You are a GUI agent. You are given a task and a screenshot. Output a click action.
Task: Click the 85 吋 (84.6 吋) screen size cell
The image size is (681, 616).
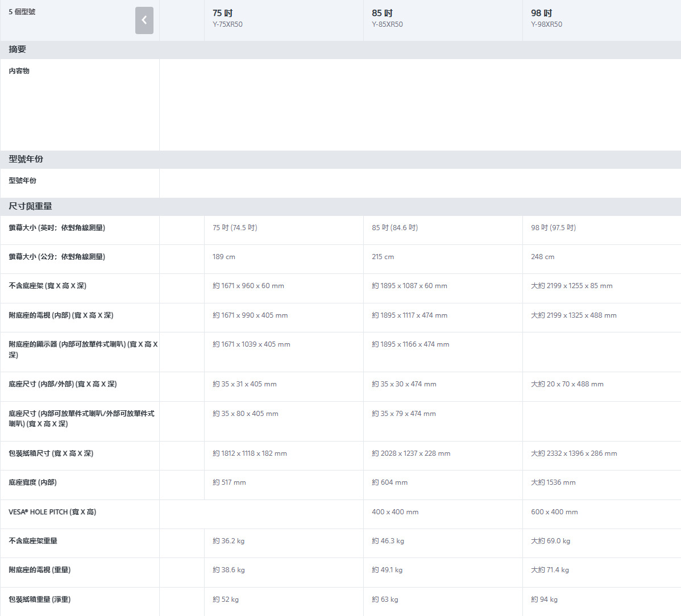tap(395, 228)
